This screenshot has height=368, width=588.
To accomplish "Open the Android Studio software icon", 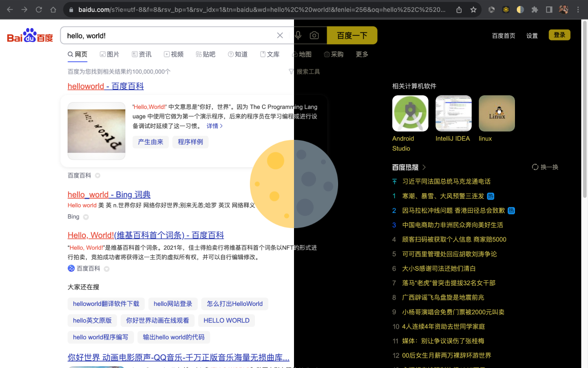I will 410,113.
